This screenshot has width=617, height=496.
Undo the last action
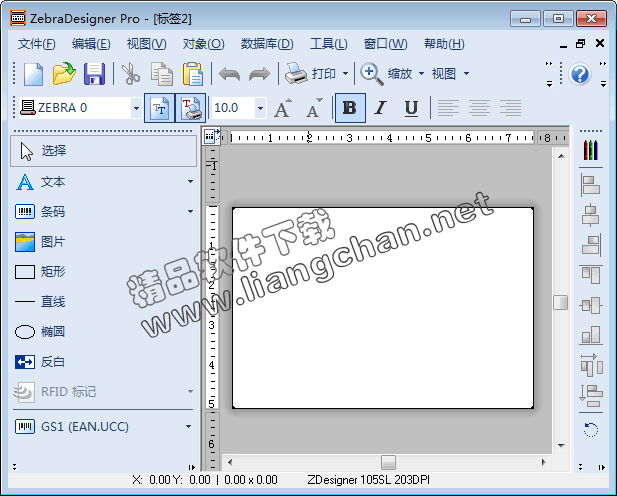coord(229,74)
